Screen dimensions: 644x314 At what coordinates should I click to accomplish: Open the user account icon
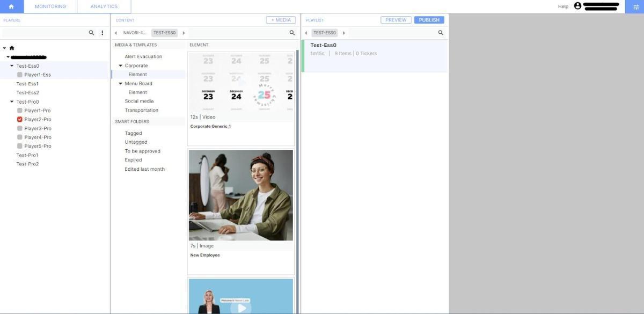[577, 6]
